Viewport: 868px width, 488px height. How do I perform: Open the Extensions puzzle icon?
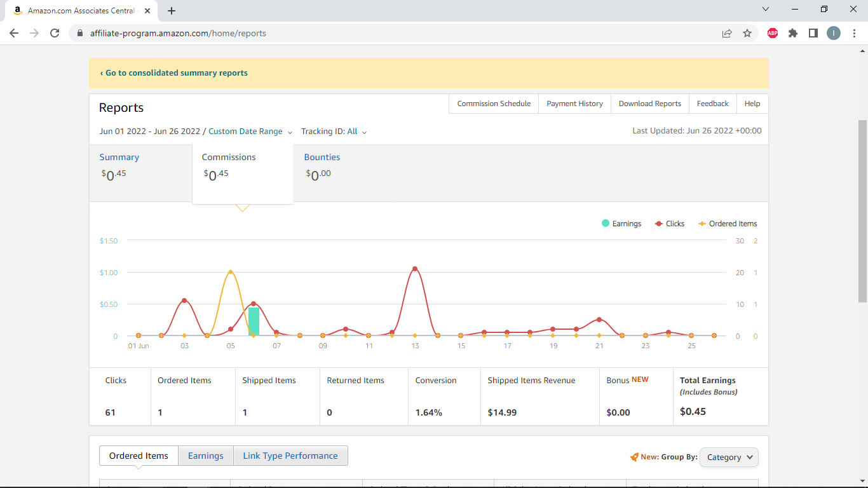(x=793, y=33)
